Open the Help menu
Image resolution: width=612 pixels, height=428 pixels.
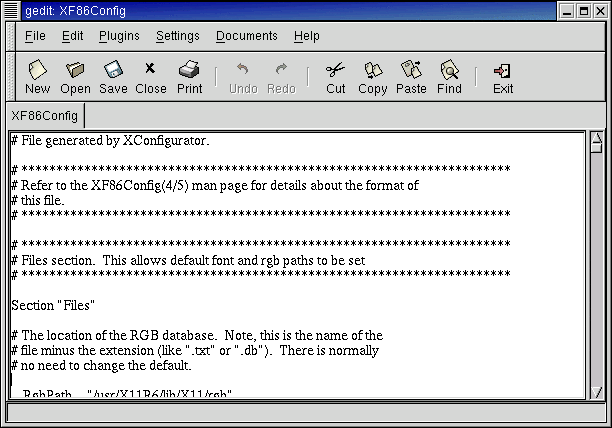tap(306, 36)
